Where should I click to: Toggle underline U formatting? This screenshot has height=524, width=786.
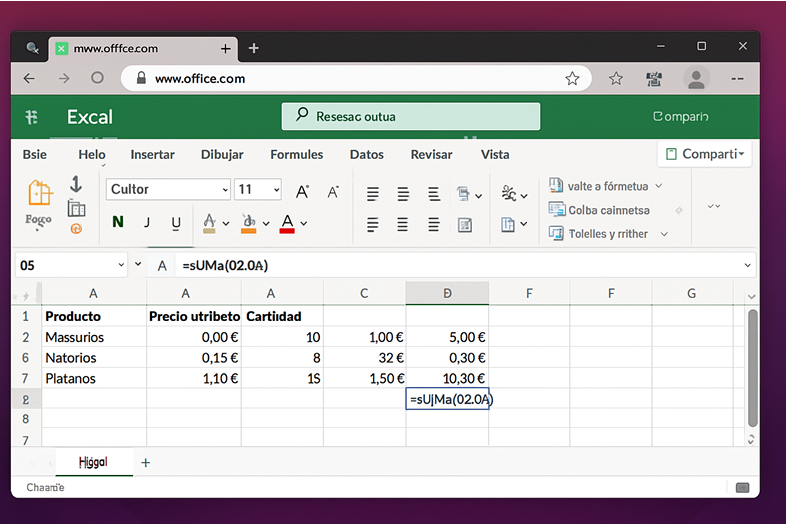(176, 223)
